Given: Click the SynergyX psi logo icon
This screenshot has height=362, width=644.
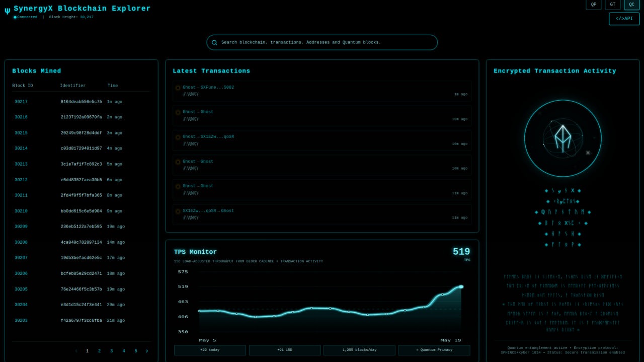Looking at the screenshot, I should 7,11.
